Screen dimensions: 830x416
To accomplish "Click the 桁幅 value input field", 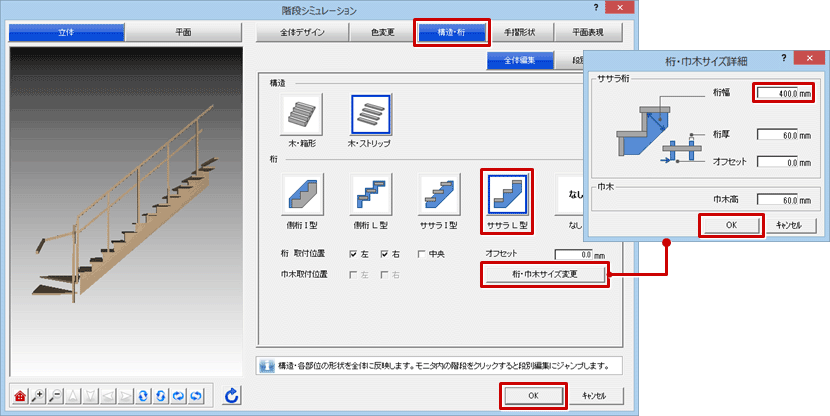I will click(785, 94).
